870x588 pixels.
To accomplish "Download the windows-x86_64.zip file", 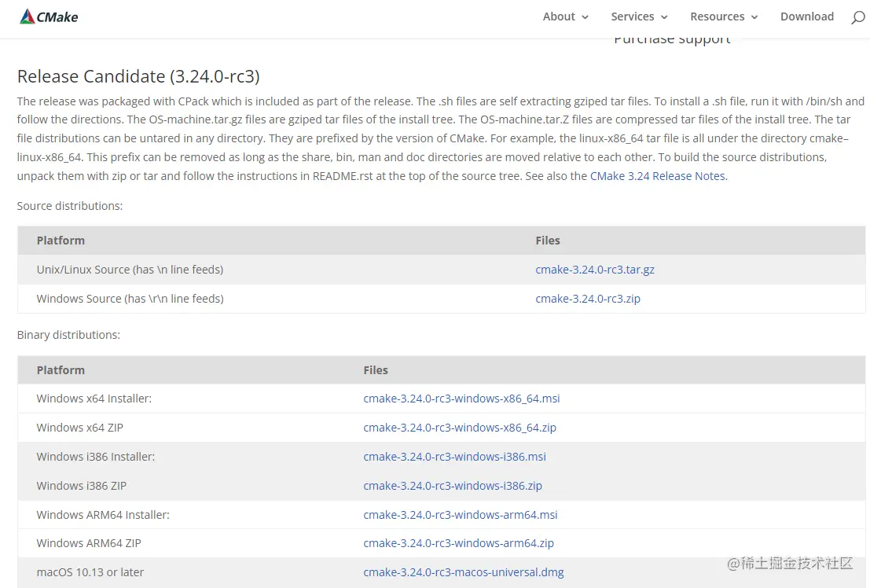I will click(x=459, y=428).
